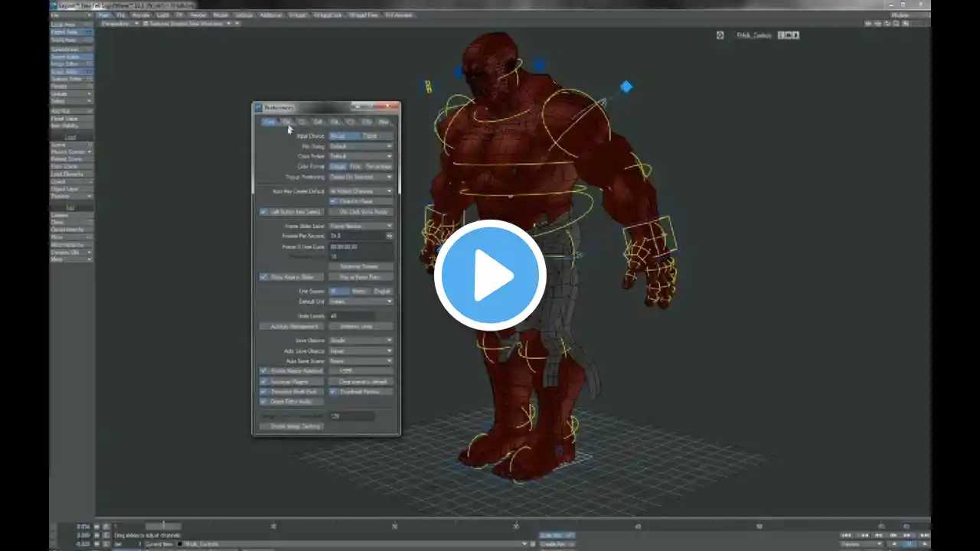The width and height of the screenshot is (980, 551).
Task: Open the Color Picker dropdown
Action: coord(361,156)
